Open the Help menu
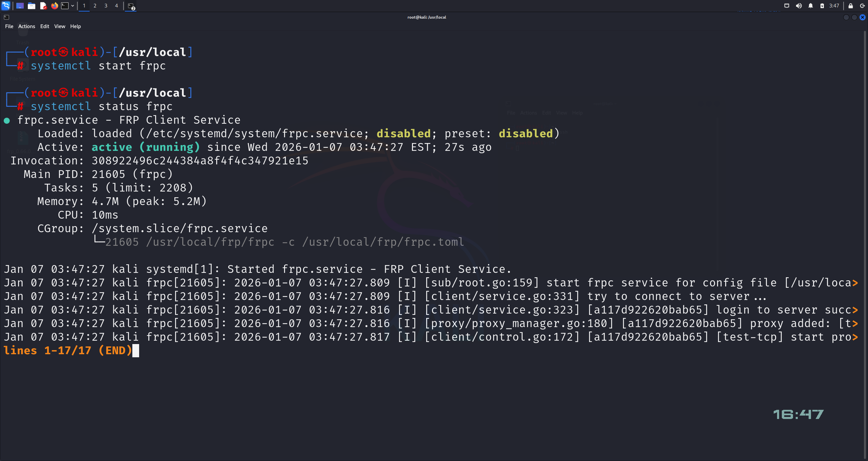 76,26
